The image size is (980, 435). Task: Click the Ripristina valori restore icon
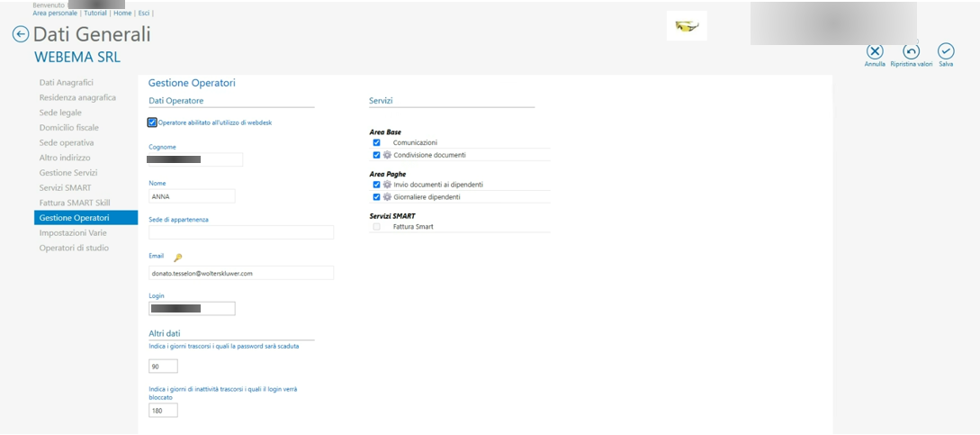point(912,51)
